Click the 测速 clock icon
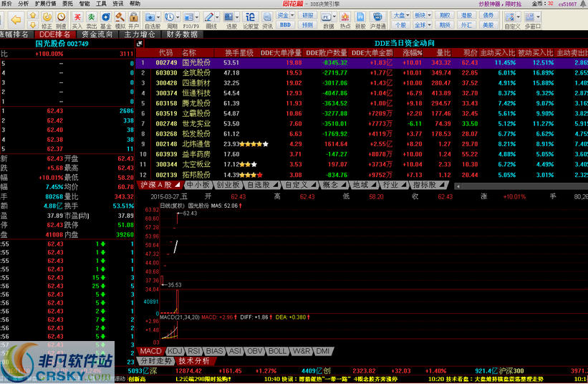The image size is (588, 384). [61, 17]
